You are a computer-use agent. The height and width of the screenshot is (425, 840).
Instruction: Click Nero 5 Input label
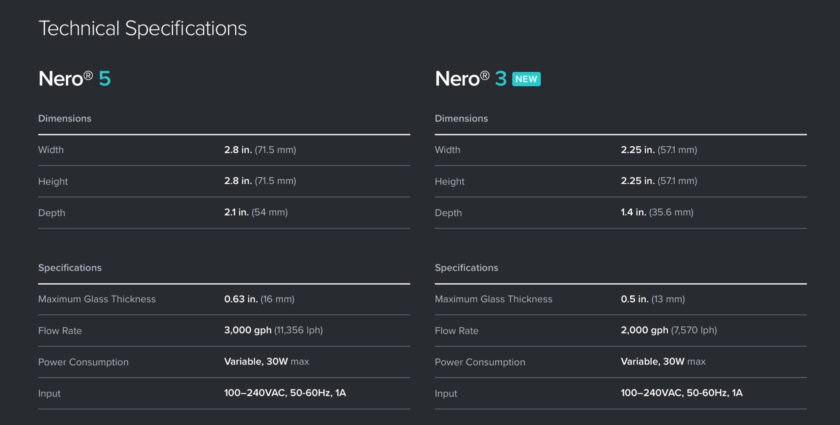(x=49, y=394)
